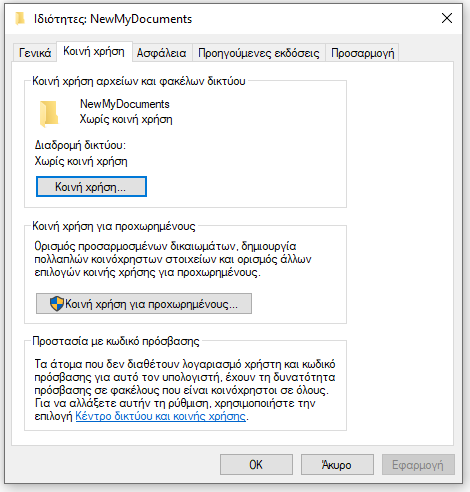Open Κοινή χρήση για προχωρημένους... button
The image size is (470, 492).
144,304
